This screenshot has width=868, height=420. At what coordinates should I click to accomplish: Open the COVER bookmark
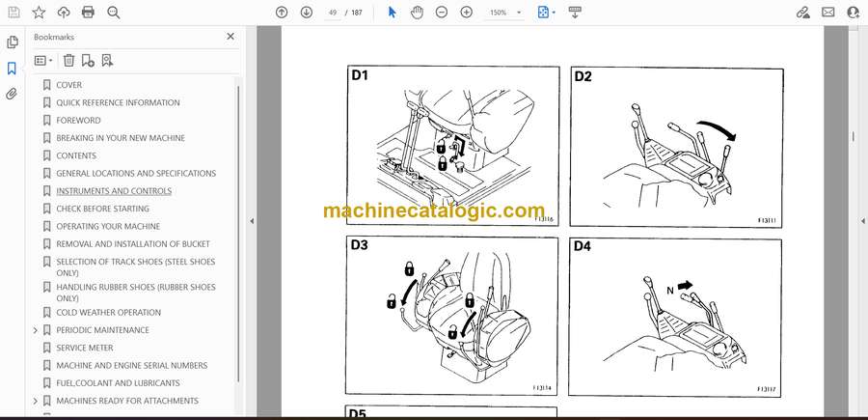[69, 85]
